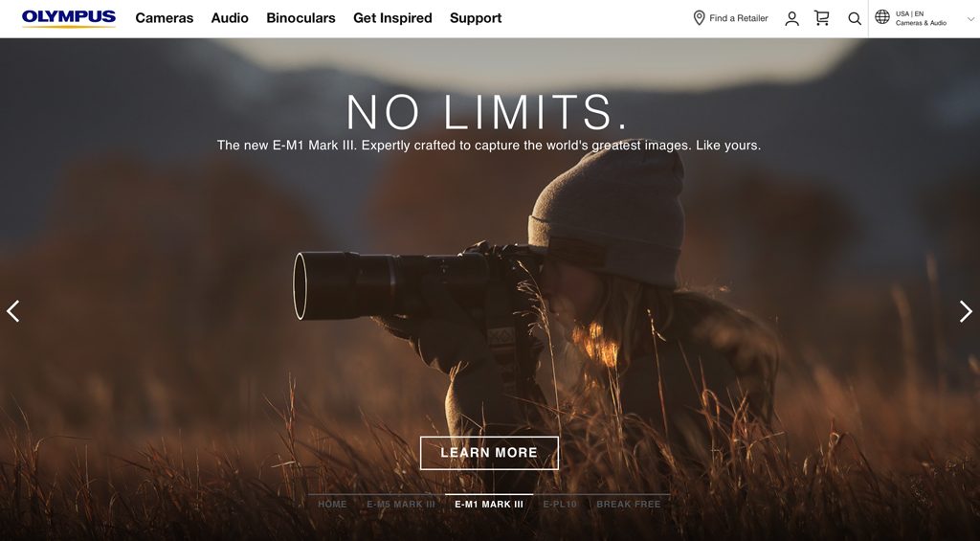Click the search magnifier icon
Screen dimensions: 980x541
[x=855, y=19]
